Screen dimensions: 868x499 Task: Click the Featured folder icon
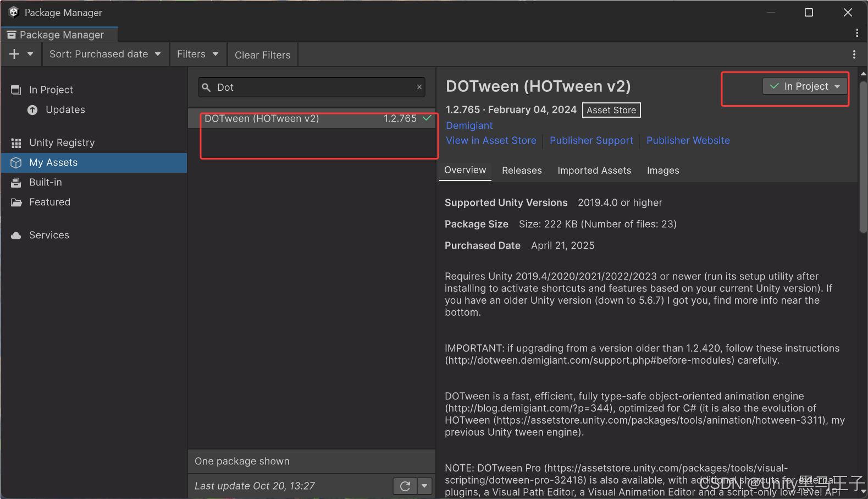point(16,202)
